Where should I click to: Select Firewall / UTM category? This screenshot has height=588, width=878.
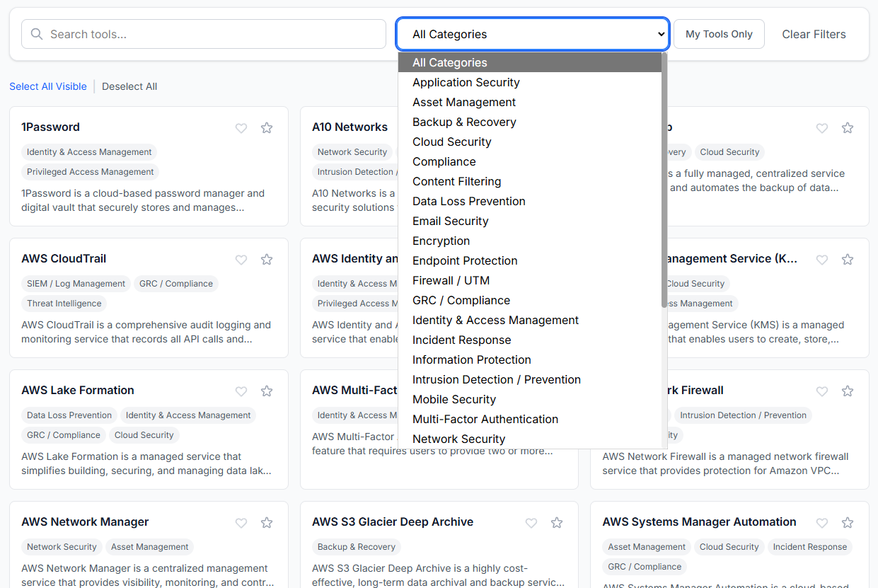[529, 280]
